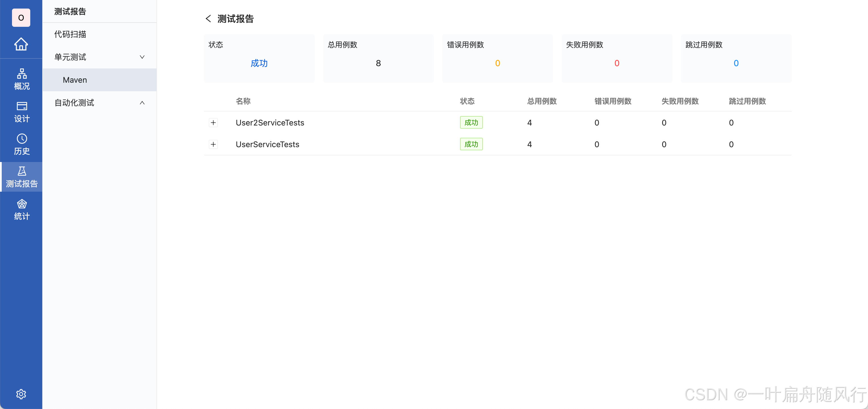Expand the User2ServiceTests test row
868x409 pixels.
point(213,123)
